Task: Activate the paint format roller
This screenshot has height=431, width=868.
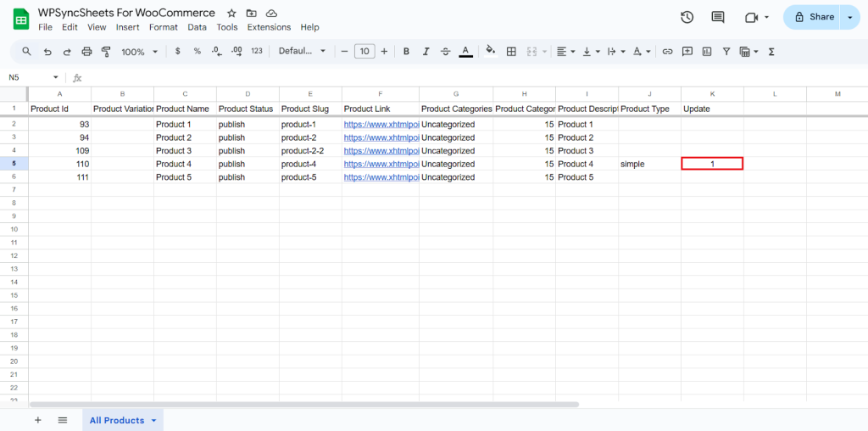Action: click(106, 52)
